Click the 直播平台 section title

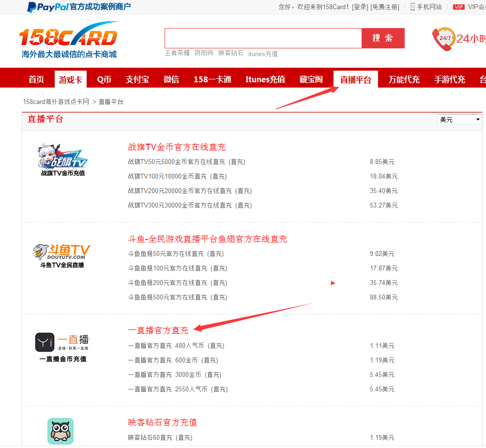(45, 119)
